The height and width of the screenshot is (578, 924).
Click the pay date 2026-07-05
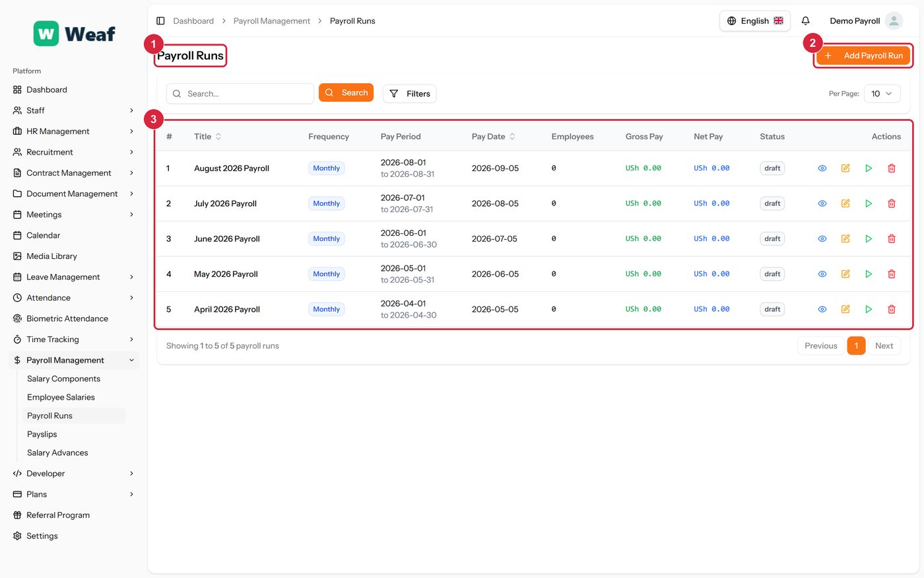pyautogui.click(x=494, y=239)
